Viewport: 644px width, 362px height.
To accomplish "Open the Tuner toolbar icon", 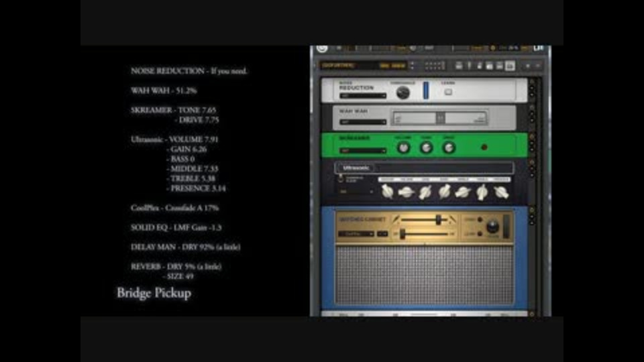I will pyautogui.click(x=469, y=66).
